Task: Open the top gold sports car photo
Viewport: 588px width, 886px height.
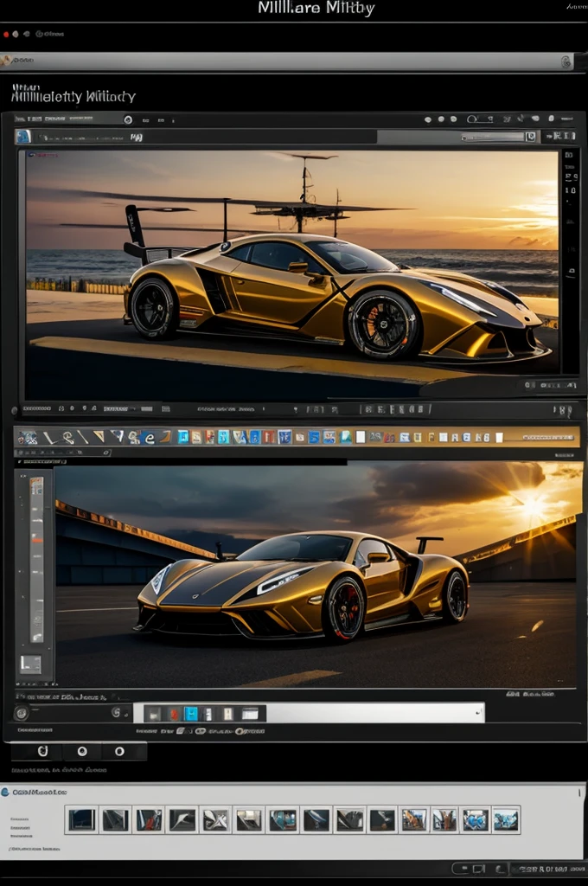Action: (x=291, y=274)
